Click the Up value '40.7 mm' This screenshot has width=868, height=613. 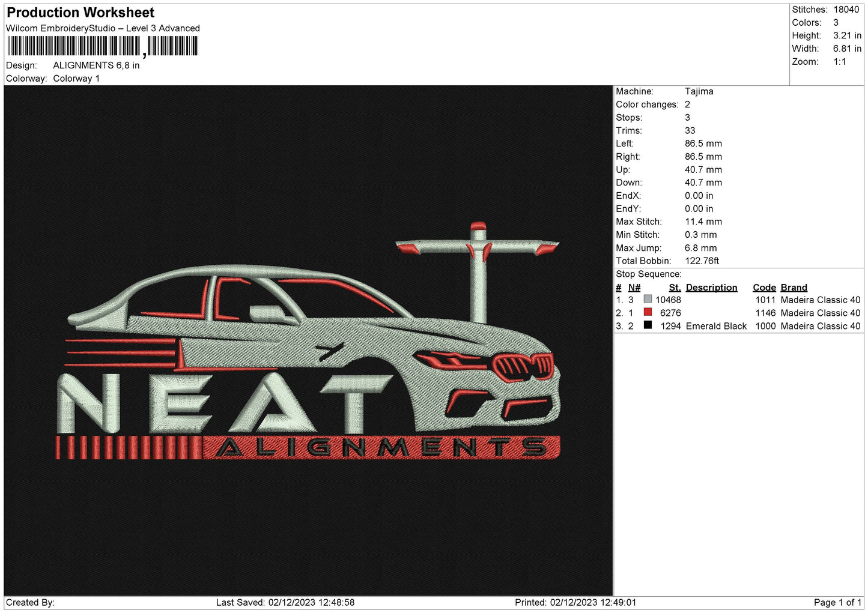click(x=703, y=170)
